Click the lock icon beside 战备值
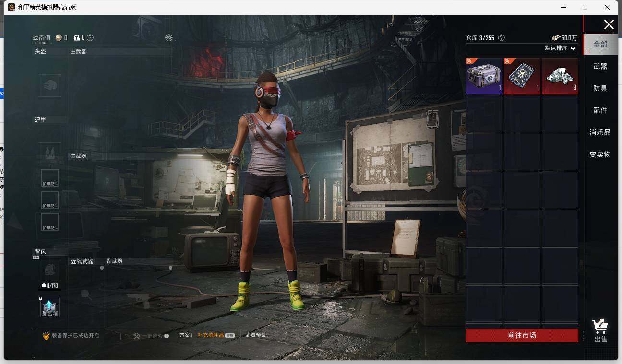The height and width of the screenshot is (364, 622). (x=77, y=37)
